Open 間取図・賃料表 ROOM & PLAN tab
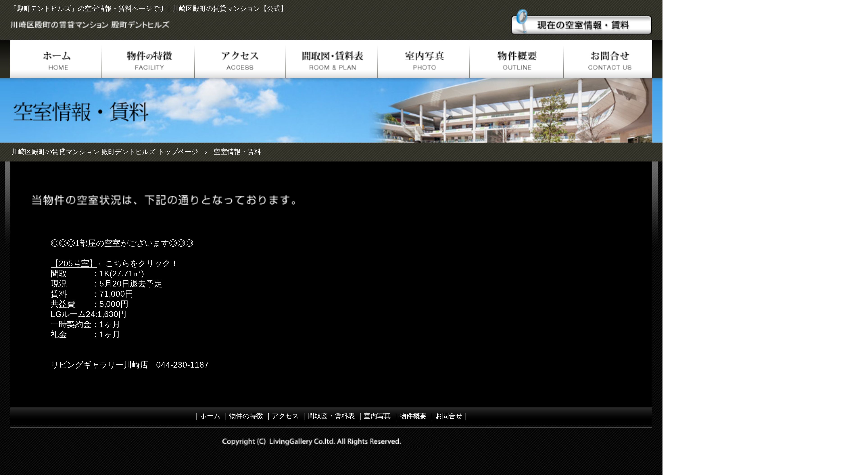Image resolution: width=868 pixels, height=475 pixels. coord(332,60)
